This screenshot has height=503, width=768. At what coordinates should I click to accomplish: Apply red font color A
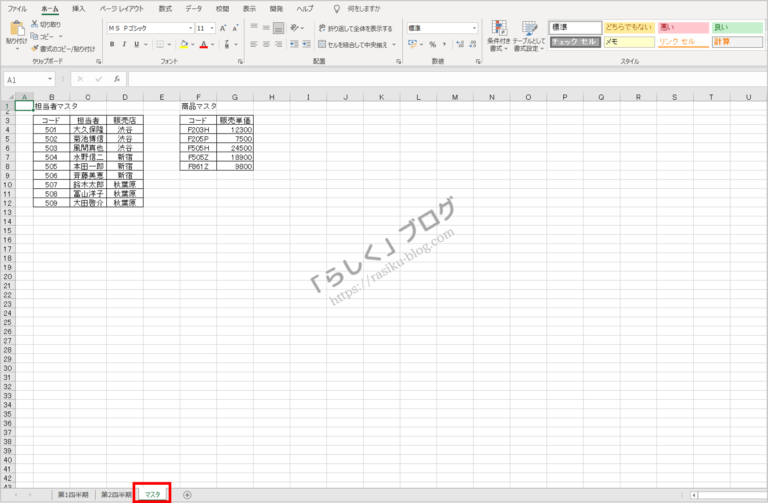[x=204, y=45]
